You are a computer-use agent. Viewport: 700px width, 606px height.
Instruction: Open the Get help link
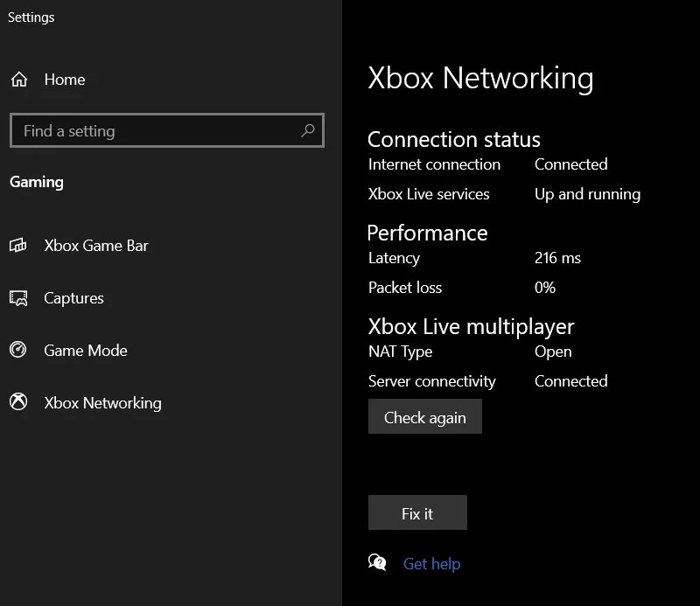click(431, 564)
